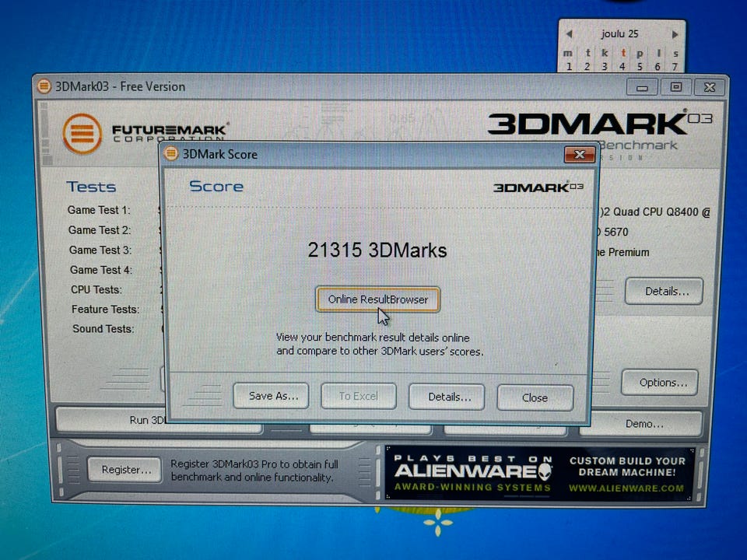
Task: Click the Online ResultBrowser button
Action: click(377, 299)
